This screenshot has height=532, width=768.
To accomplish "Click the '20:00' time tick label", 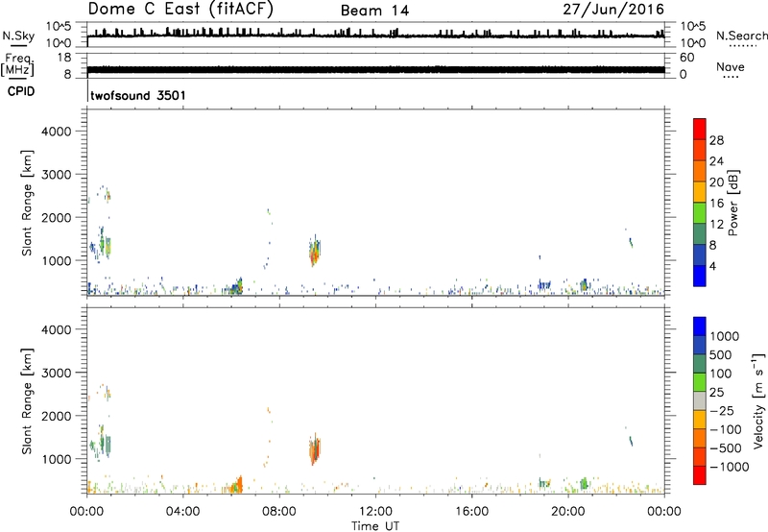I will click(x=567, y=512).
